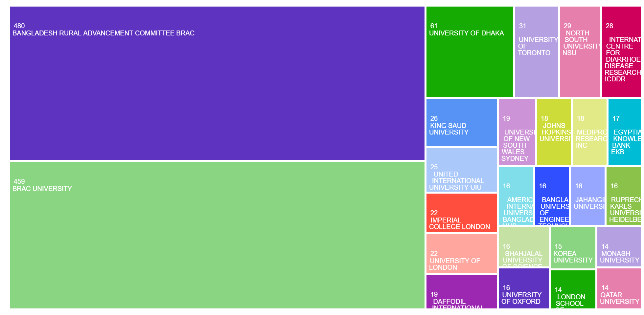This screenshot has height=315, width=644.
Task: Click the University of Oxford tile
Action: 523,288
